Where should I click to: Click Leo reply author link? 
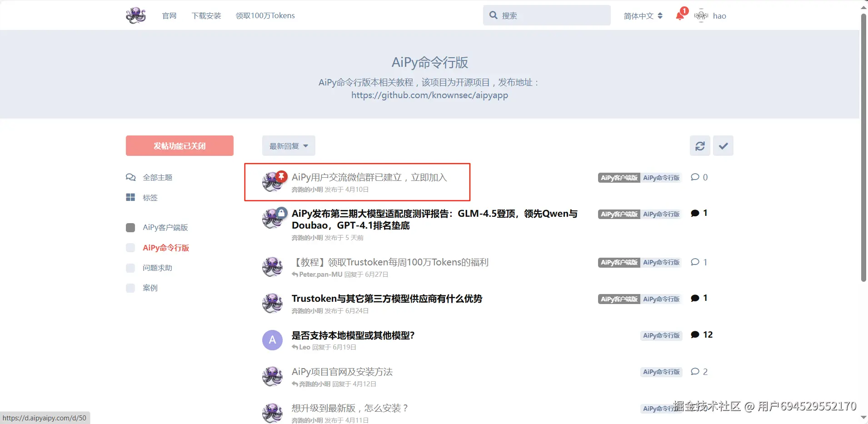pyautogui.click(x=304, y=347)
